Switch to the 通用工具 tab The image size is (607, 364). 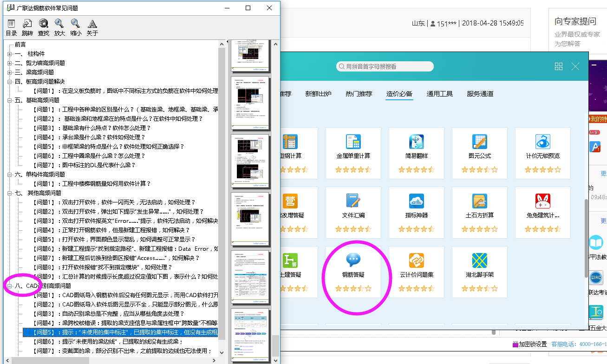440,94
